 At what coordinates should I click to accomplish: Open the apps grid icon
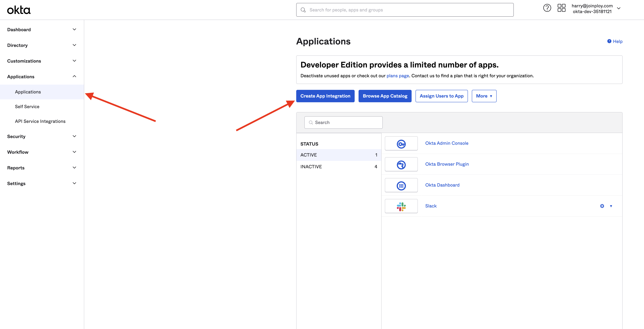tap(561, 8)
